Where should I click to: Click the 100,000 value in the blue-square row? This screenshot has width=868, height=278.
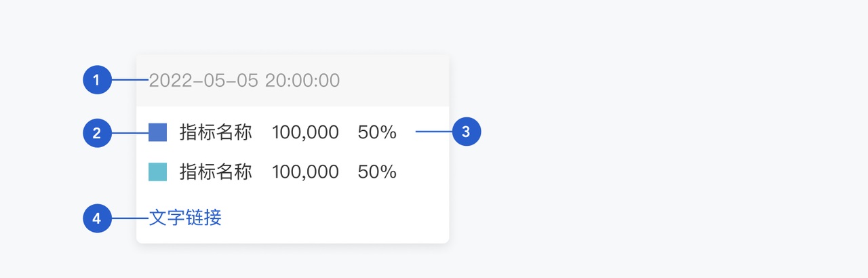[305, 133]
